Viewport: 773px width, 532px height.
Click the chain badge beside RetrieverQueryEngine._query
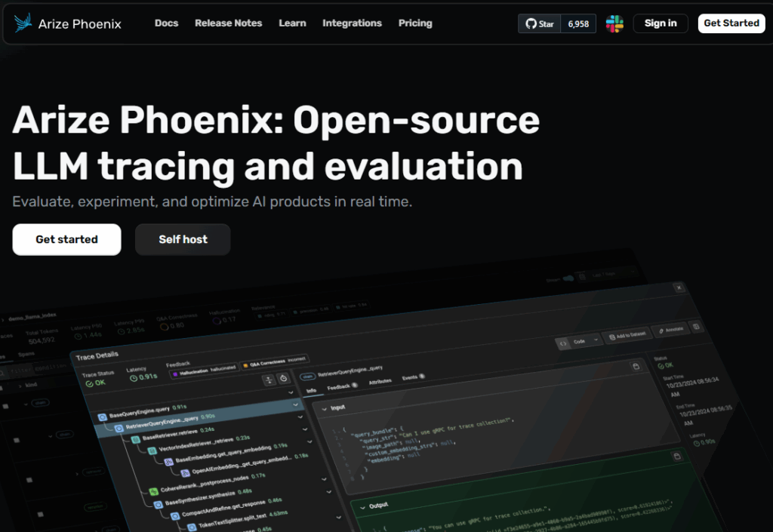click(308, 377)
